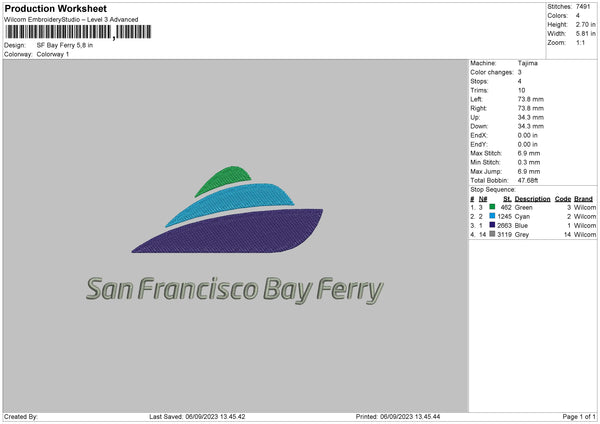The image size is (600, 424).
Task: Click the 'Cyan' description in stop sequence
Action: pyautogui.click(x=522, y=217)
